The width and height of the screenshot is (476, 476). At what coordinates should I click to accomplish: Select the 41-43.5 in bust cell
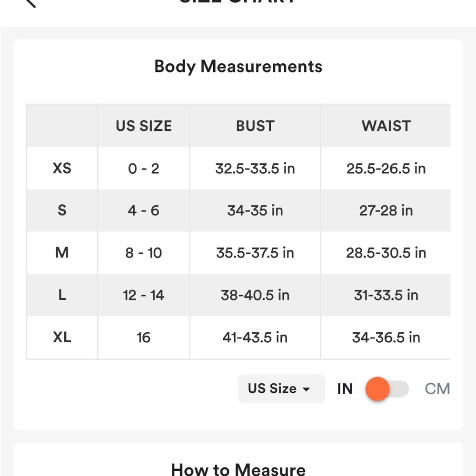tap(255, 337)
